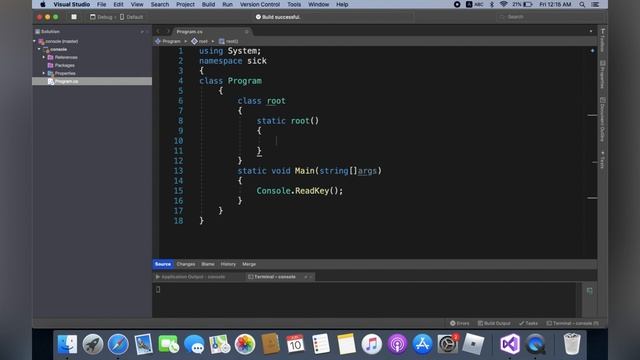Open App Store from the Dock
This screenshot has height=360, width=640.
click(422, 344)
